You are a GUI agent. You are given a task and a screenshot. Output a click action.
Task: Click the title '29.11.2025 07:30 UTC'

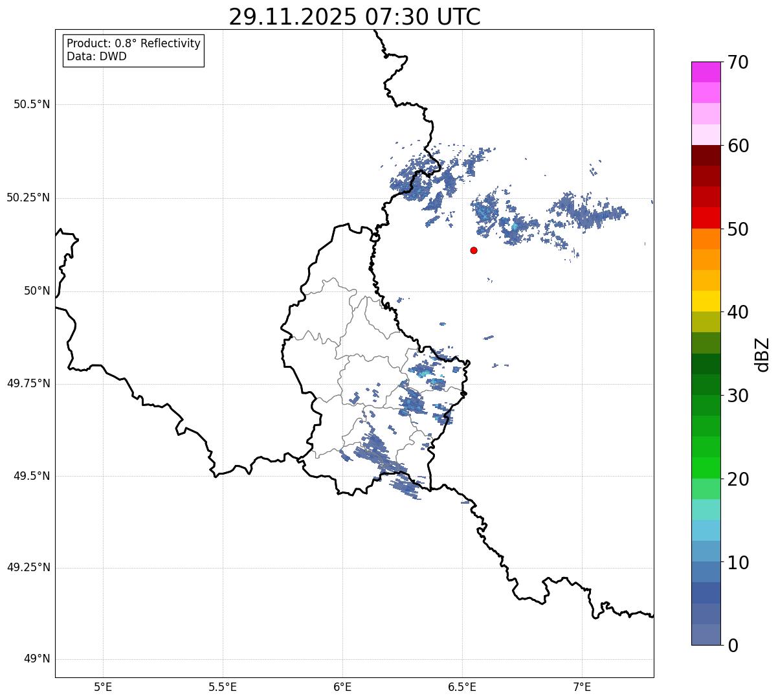(x=355, y=17)
